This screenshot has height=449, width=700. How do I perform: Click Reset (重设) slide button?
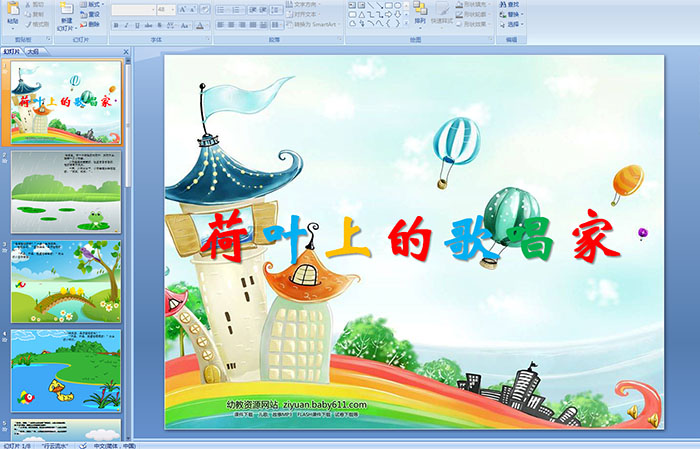(90, 14)
